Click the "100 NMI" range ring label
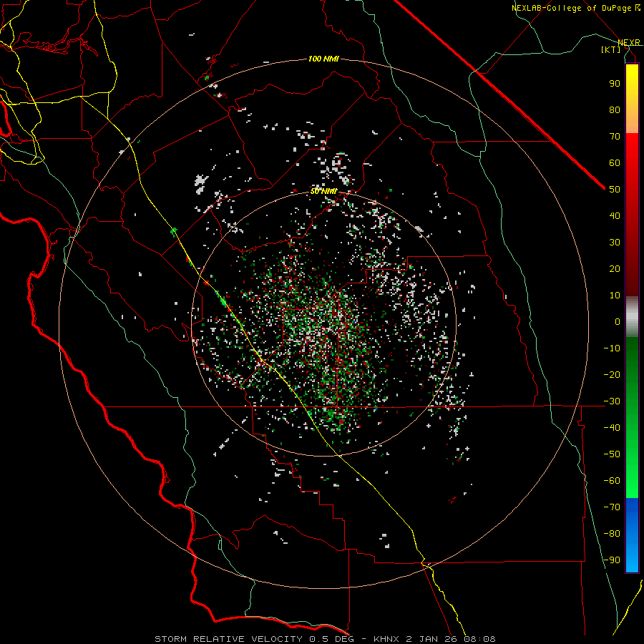Image resolution: width=644 pixels, height=644 pixels. [x=323, y=59]
